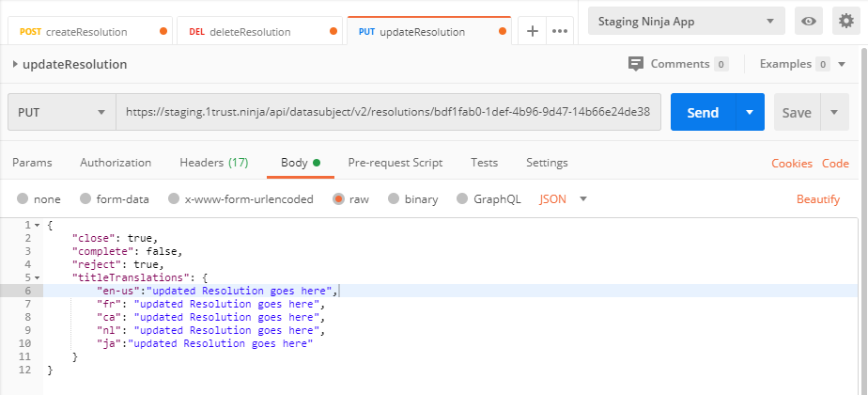Collapse titleTranslations block at line 5
Viewport: 868px width, 395px height.
tap(37, 277)
